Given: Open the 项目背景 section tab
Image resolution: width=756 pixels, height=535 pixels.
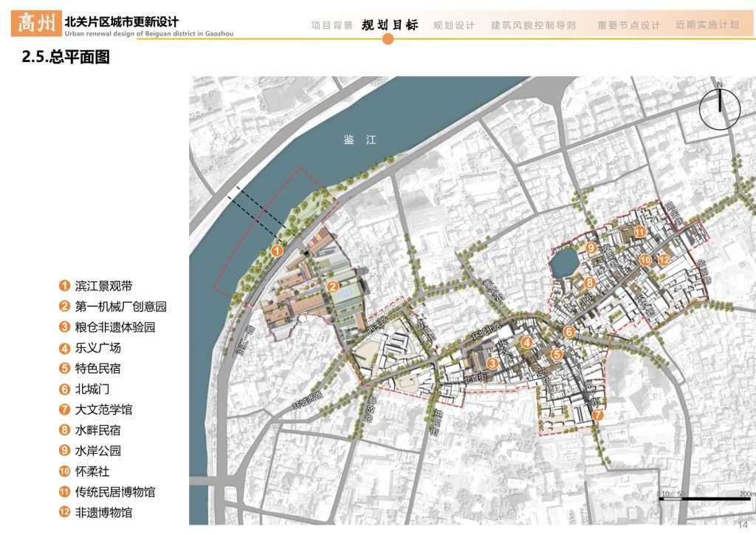Looking at the screenshot, I should tap(331, 25).
